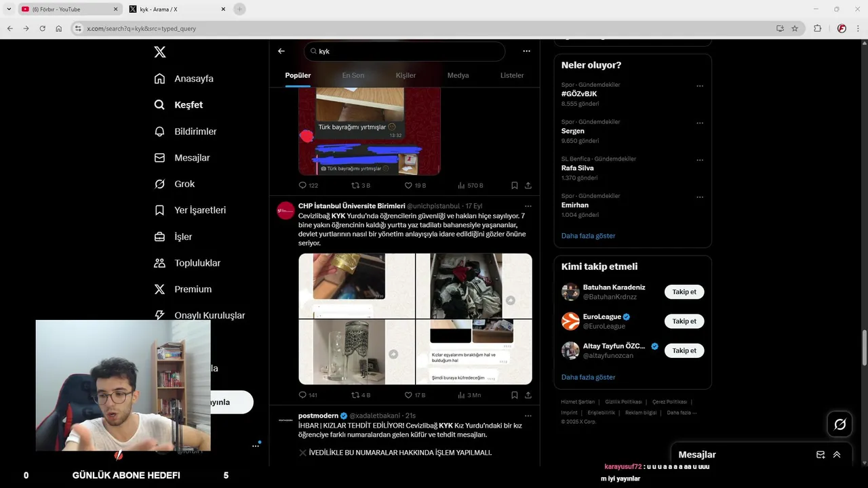The image size is (868, 488).
Task: Click the İşler briefcase icon
Action: tap(159, 237)
